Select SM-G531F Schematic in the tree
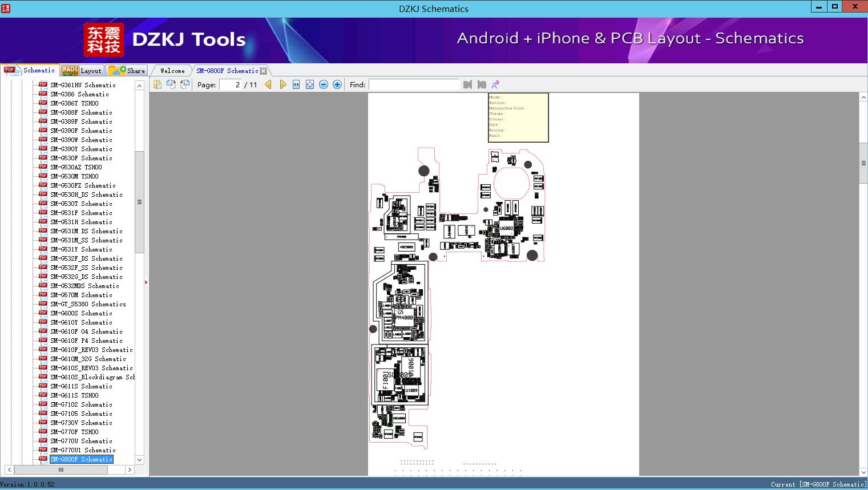 click(x=81, y=213)
